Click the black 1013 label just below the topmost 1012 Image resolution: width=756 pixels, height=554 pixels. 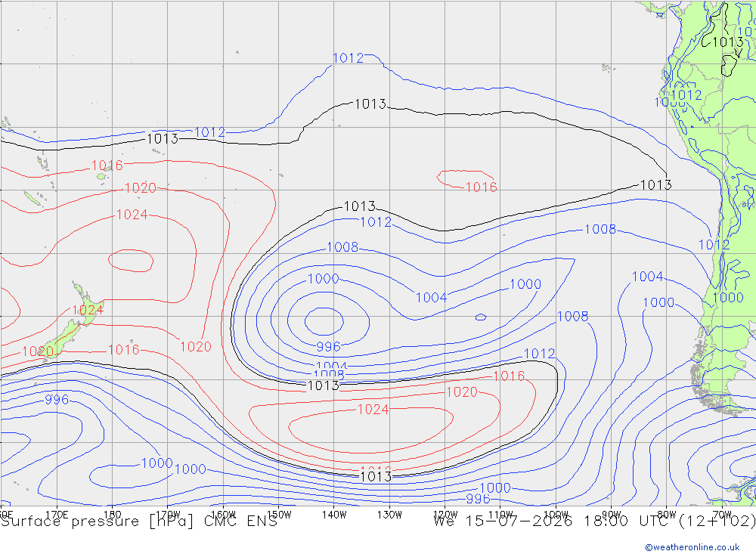[370, 104]
